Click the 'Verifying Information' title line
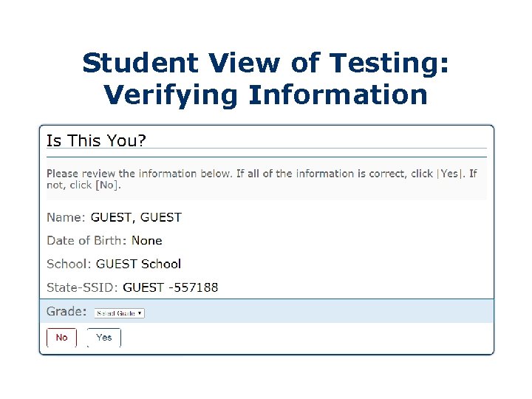The width and height of the screenshot is (532, 399). (x=265, y=95)
